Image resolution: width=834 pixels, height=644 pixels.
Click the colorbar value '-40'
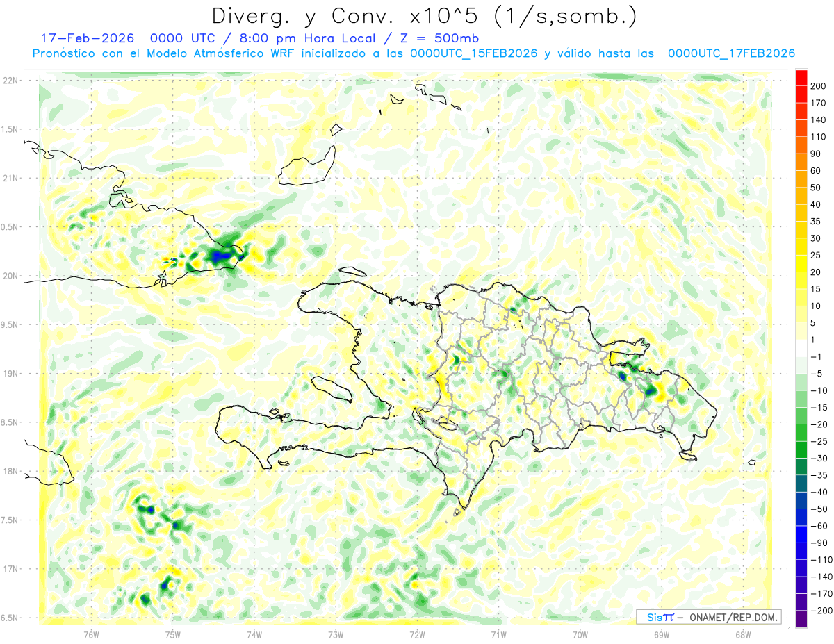tap(818, 493)
